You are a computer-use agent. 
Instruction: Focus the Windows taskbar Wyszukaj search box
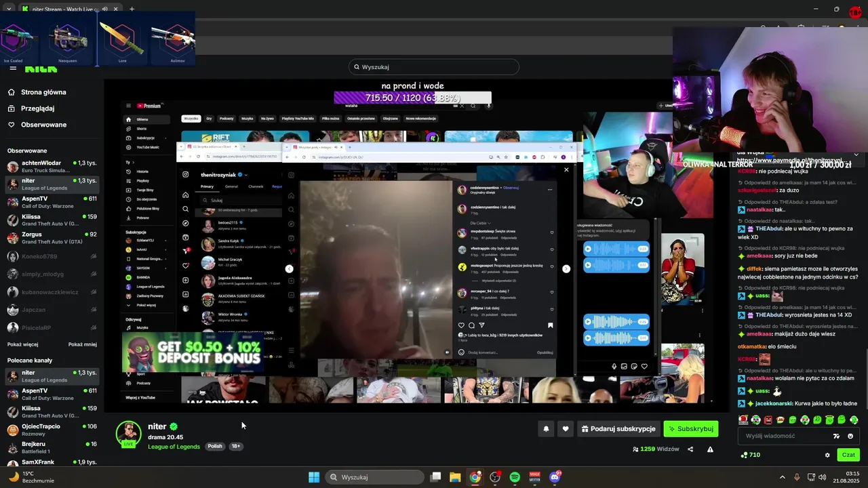pos(376,477)
